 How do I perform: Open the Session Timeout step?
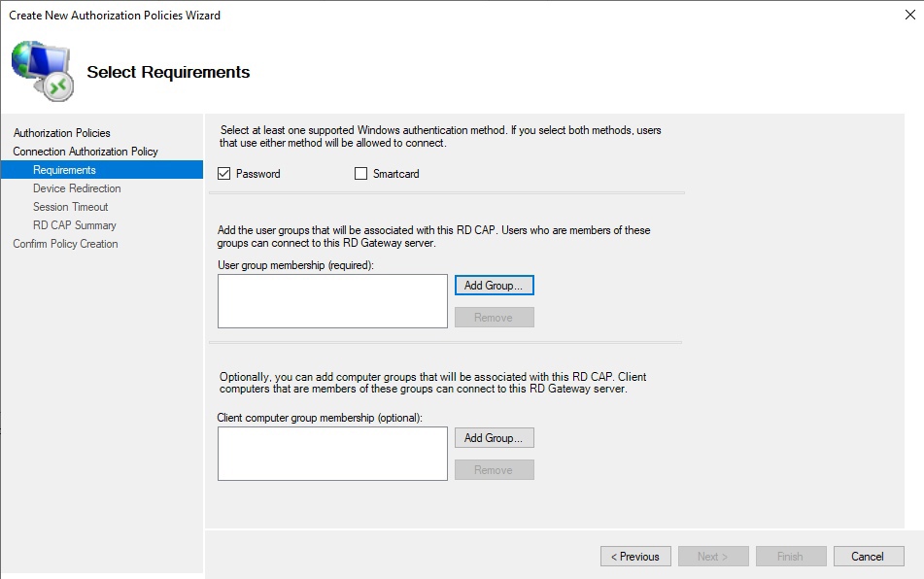(x=71, y=207)
